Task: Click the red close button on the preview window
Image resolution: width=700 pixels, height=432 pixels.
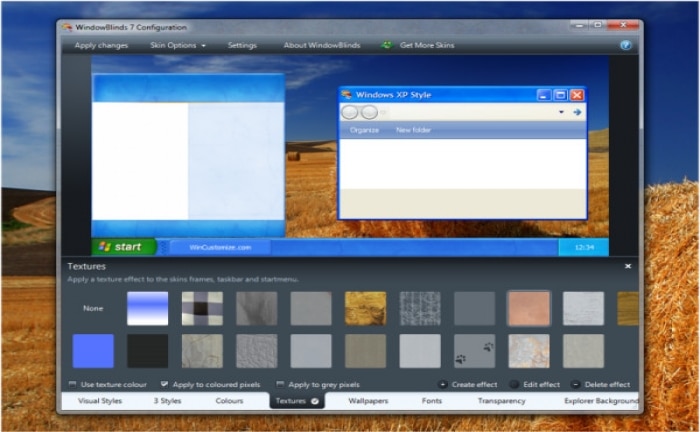Action: point(577,95)
